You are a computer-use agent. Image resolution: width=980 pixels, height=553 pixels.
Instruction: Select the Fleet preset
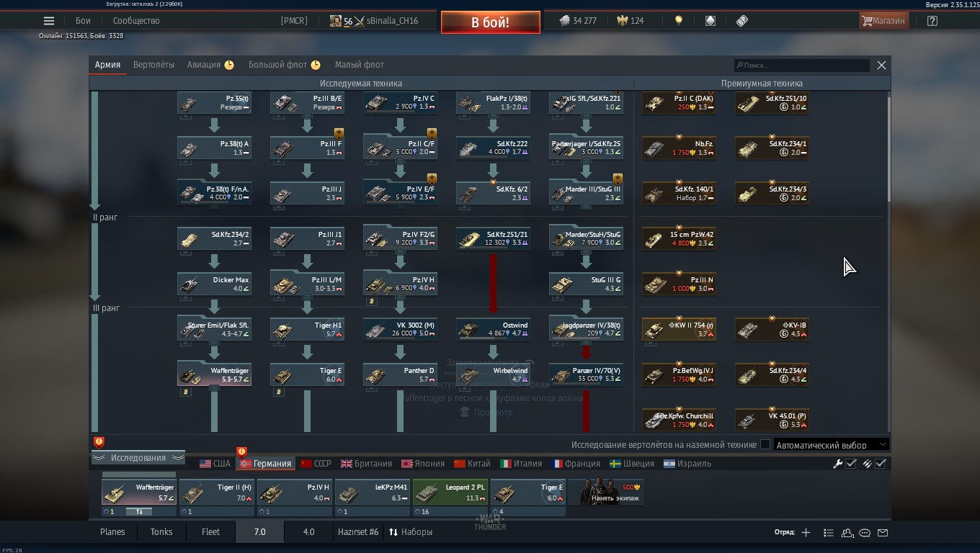(x=210, y=532)
